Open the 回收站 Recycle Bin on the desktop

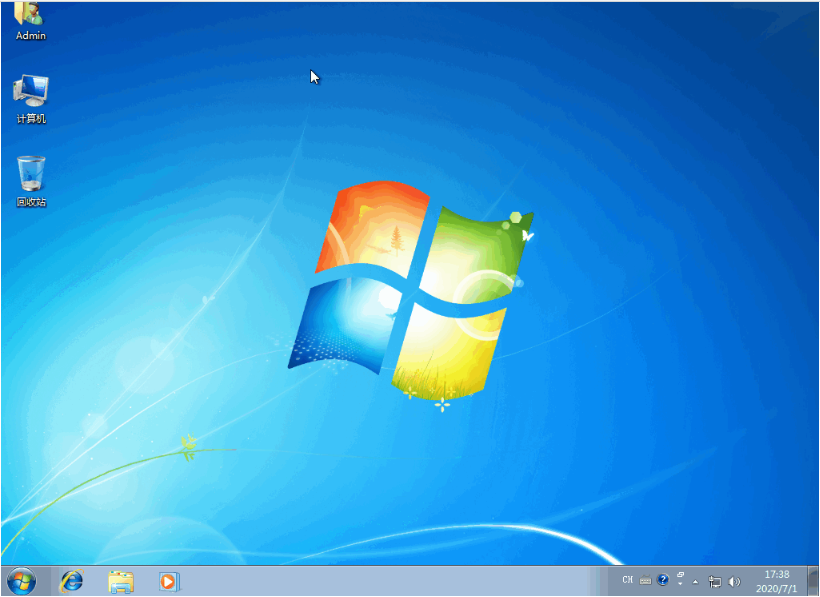point(31,172)
